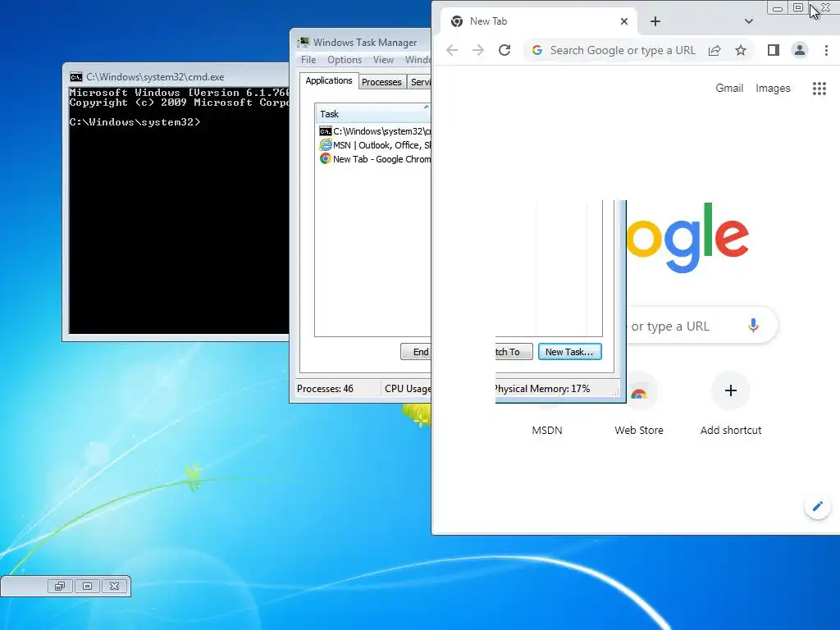Viewport: 840px width, 630px height.
Task: Click the End Task button
Action: pyautogui.click(x=416, y=352)
